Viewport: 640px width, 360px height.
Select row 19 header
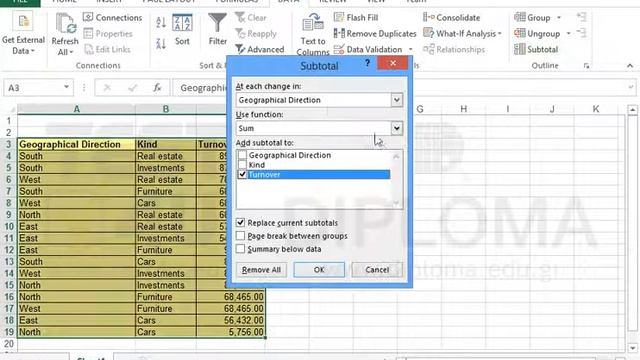9,332
